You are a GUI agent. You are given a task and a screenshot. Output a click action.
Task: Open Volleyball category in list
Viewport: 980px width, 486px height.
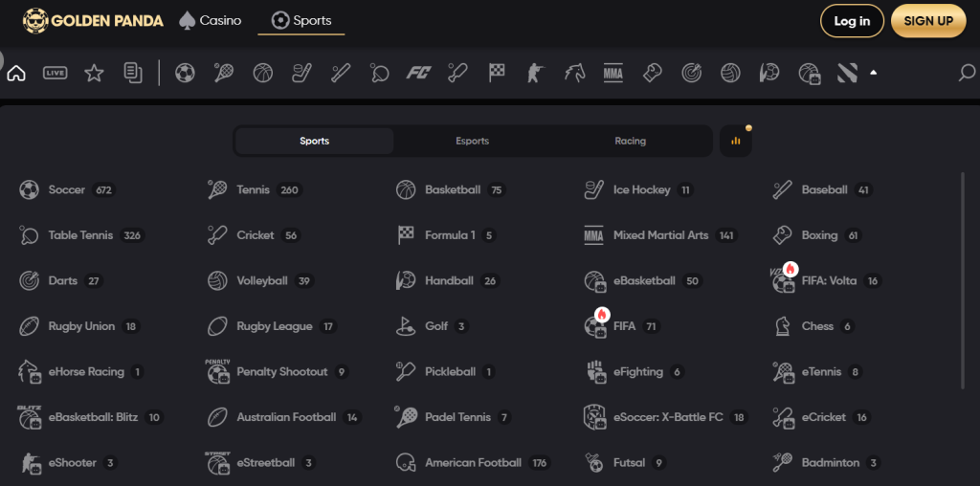(x=260, y=281)
